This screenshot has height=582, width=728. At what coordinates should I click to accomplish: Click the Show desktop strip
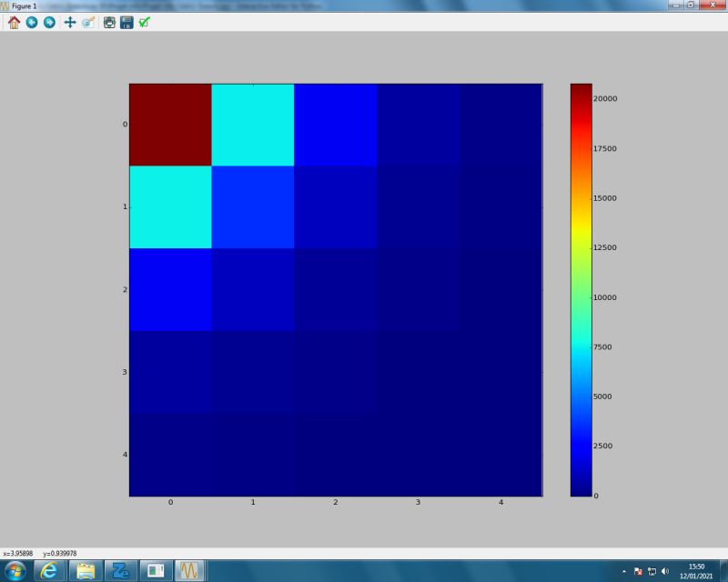tap(725, 572)
